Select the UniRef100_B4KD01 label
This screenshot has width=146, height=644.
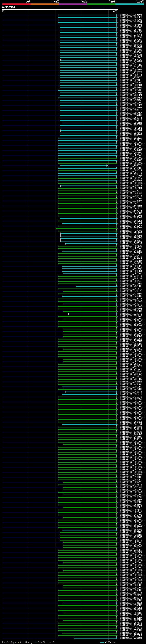click(131, 193)
